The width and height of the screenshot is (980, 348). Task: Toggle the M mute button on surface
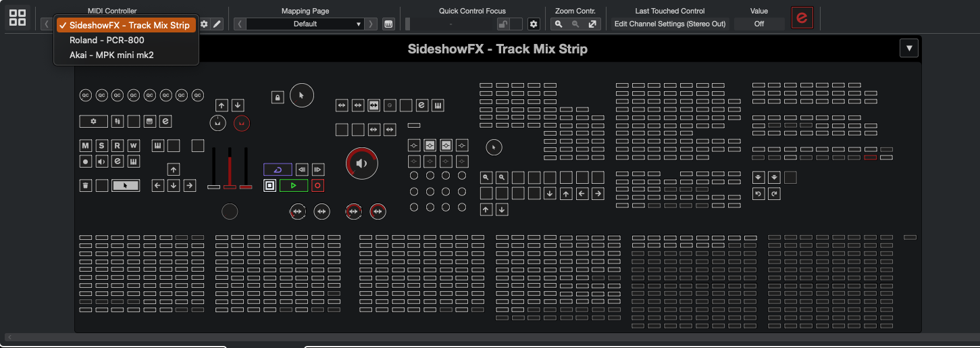click(x=86, y=146)
